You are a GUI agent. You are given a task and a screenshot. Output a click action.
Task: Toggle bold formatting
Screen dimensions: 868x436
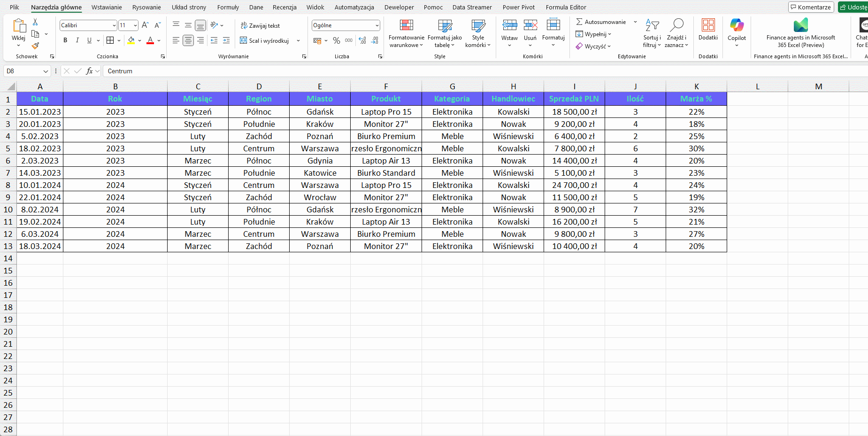(x=65, y=40)
